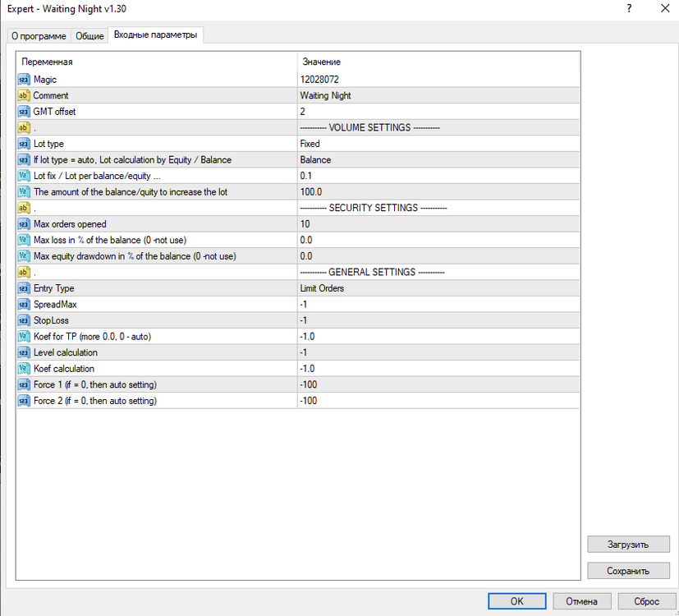Open Entry Type value Limit Orders
679x616 pixels.
(438, 288)
